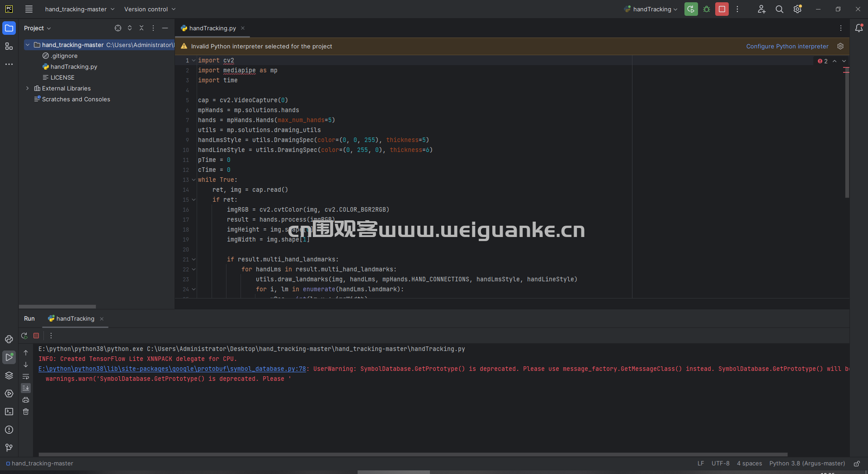The width and height of the screenshot is (868, 474).
Task: Select opened file in Project tree
Action: click(118, 28)
